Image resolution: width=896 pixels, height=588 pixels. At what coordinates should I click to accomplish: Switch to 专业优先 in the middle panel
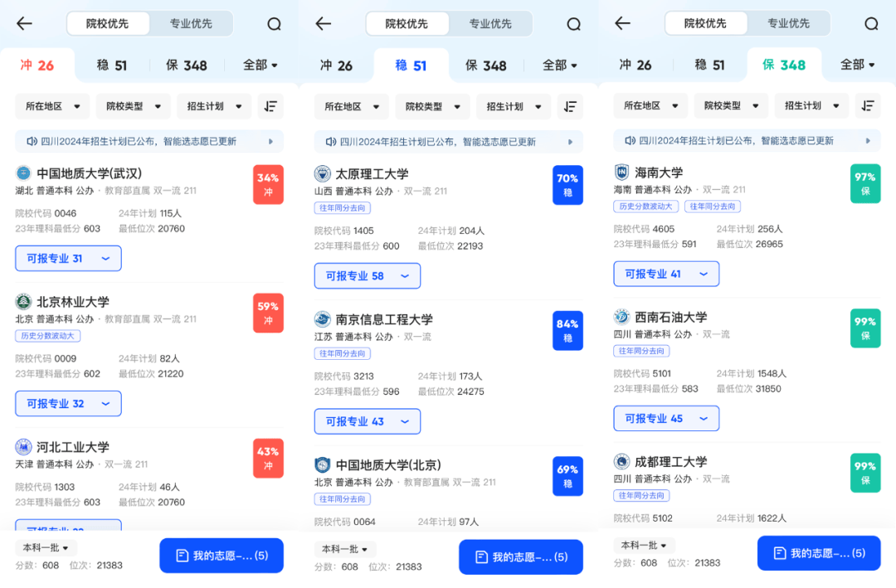pos(490,23)
